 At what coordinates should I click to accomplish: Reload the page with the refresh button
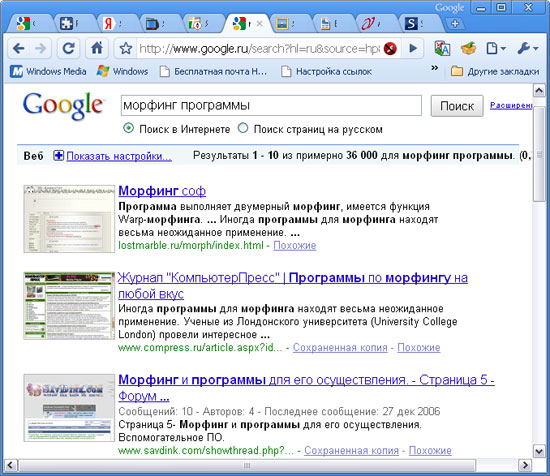[68, 48]
